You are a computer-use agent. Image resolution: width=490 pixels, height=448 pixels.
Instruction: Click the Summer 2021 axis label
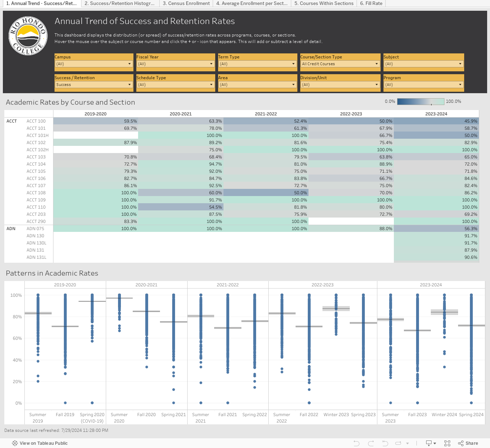(x=201, y=418)
